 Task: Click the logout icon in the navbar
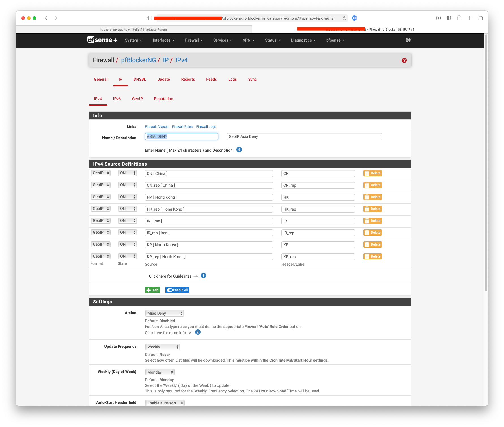tap(408, 40)
